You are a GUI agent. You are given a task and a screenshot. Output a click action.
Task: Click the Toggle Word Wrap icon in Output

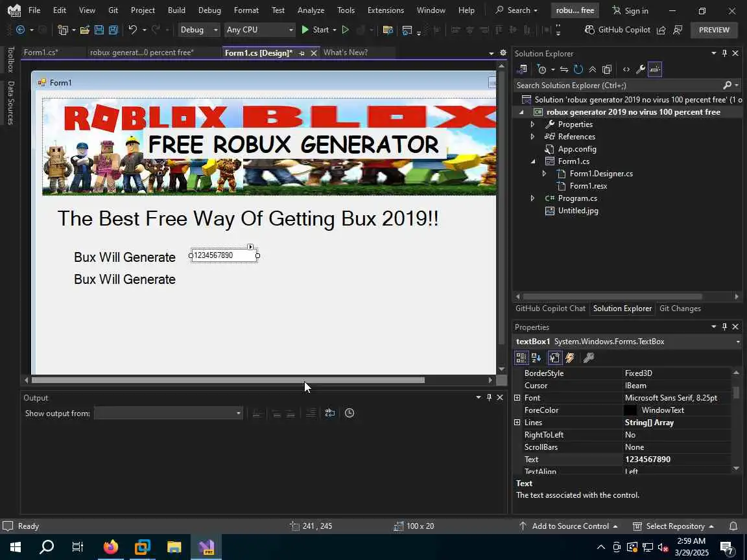tap(329, 413)
